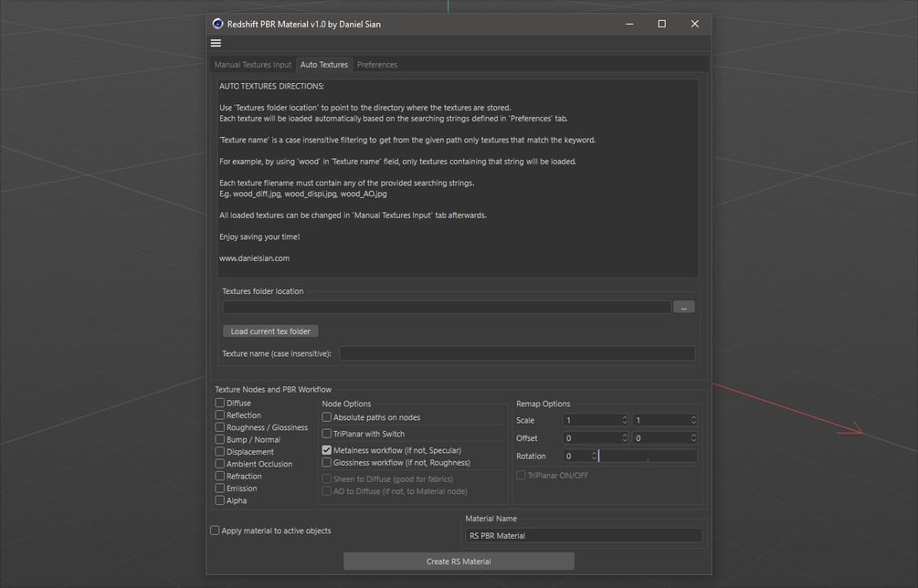This screenshot has width=918, height=588.
Task: Click the Textures folder location field
Action: point(447,307)
